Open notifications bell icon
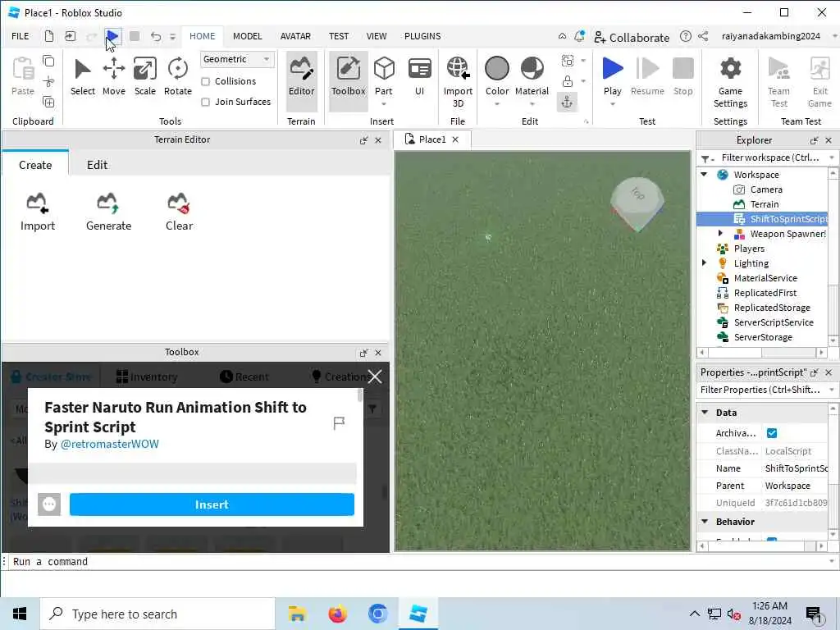This screenshot has width=840, height=630. [x=579, y=36]
